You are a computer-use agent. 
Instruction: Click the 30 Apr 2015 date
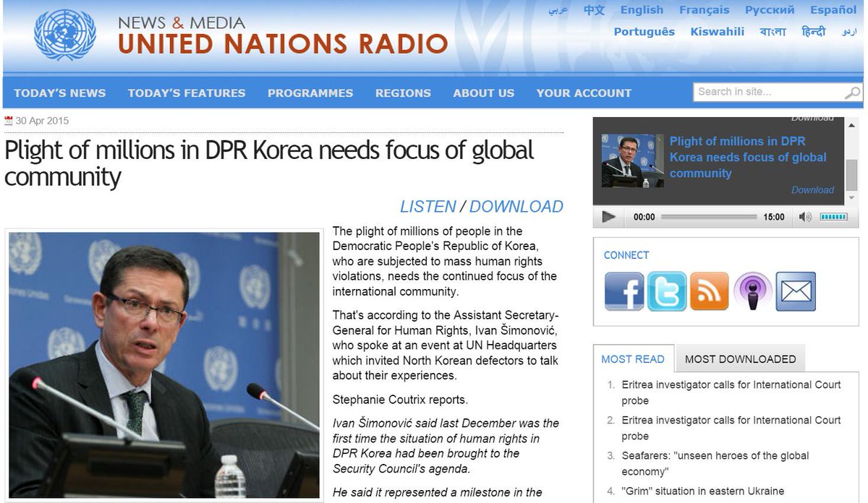42,121
